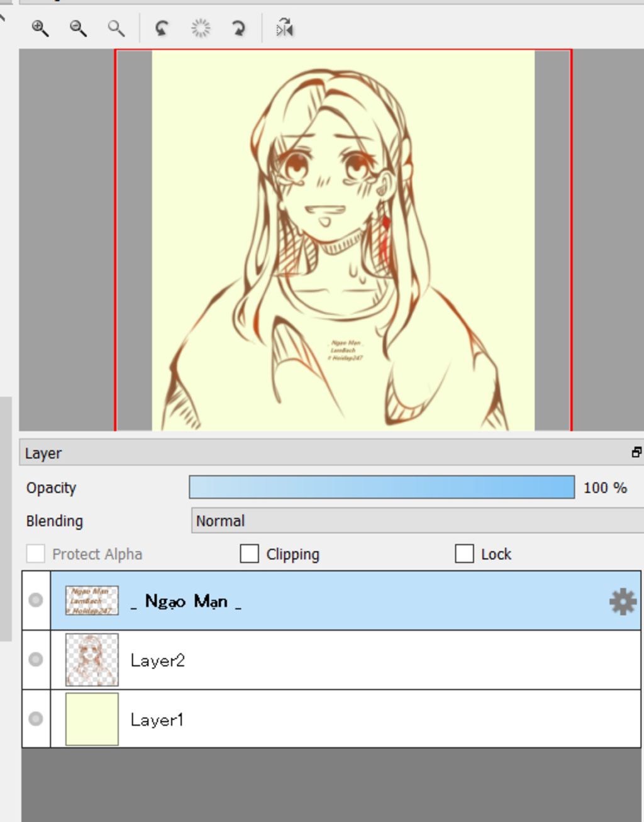
Task: Click the _ Ngạo Mạn _ layer name
Action: click(186, 602)
